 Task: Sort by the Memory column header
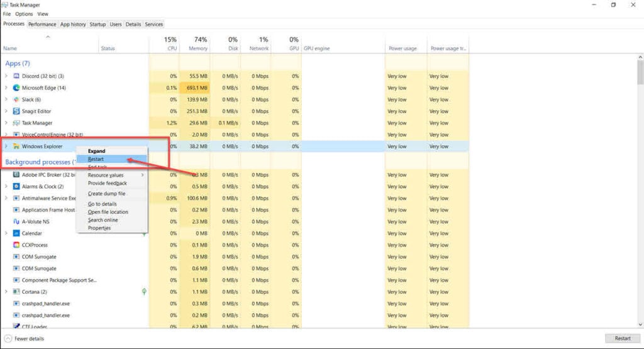coord(195,43)
